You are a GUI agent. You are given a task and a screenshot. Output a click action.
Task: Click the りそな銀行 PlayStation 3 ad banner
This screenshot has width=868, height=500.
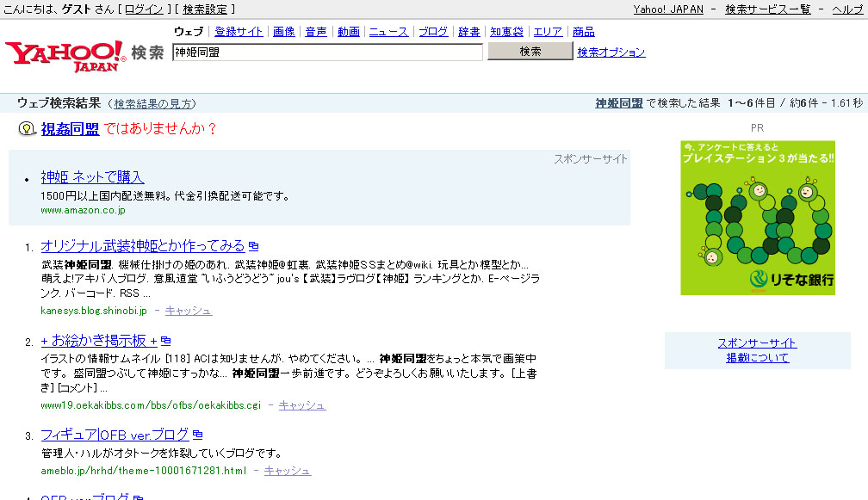tap(757, 218)
